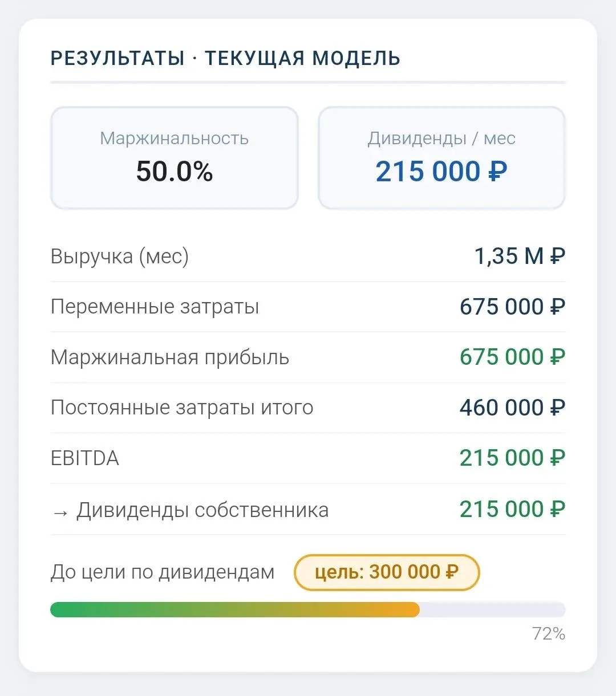Click the EBITDA 215 000 ₽ value
The height and width of the screenshot is (696, 616).
tap(513, 458)
